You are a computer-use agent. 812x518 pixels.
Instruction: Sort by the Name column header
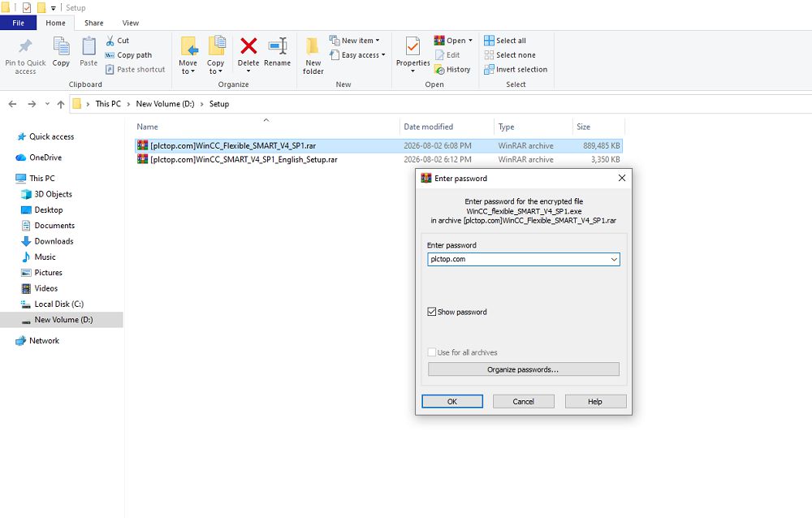click(147, 127)
